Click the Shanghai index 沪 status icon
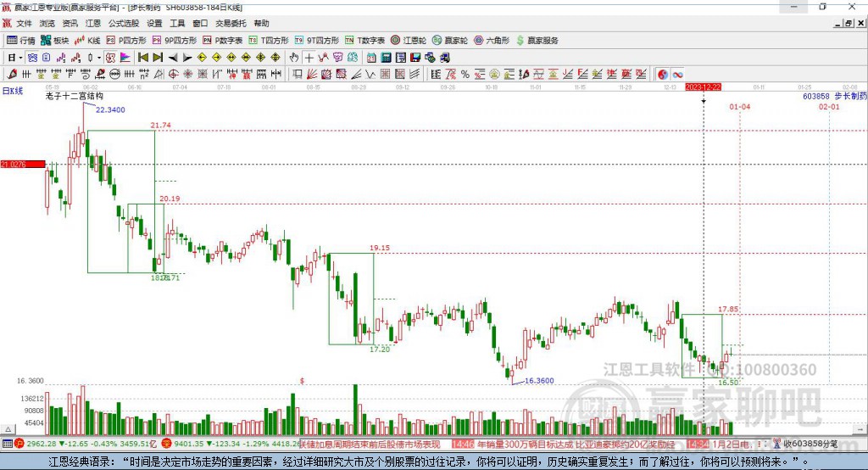Viewport: 868px width, 470px height. [x=19, y=444]
